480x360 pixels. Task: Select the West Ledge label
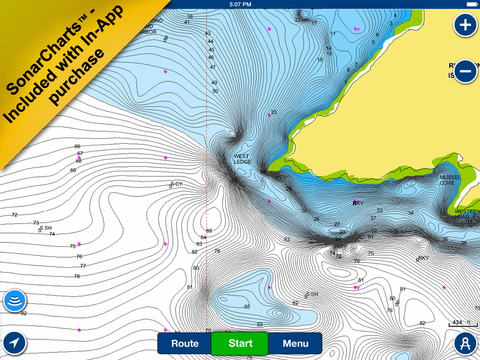click(242, 159)
